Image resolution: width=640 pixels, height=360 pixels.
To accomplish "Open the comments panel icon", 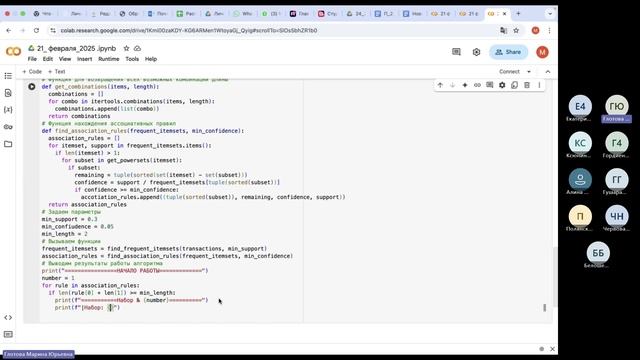I will (x=456, y=52).
